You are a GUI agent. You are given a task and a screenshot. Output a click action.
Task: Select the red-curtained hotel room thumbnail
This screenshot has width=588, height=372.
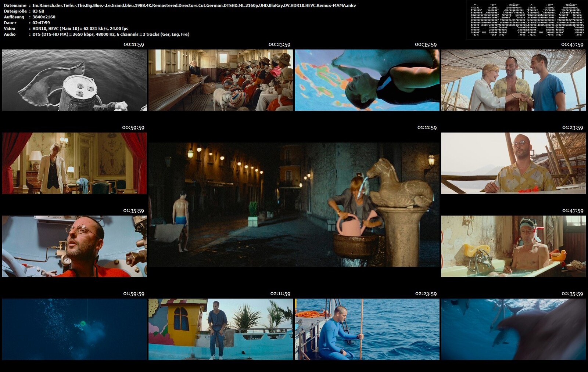coord(74,163)
